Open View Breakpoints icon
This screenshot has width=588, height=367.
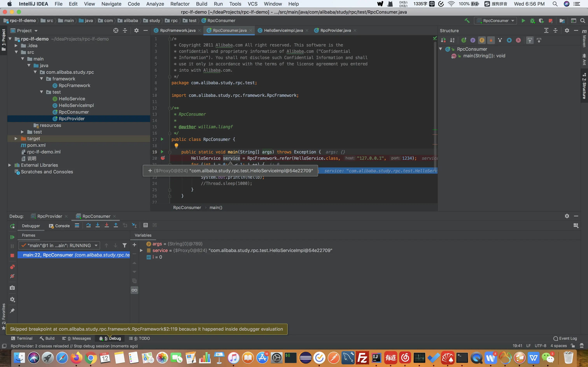coord(12,267)
